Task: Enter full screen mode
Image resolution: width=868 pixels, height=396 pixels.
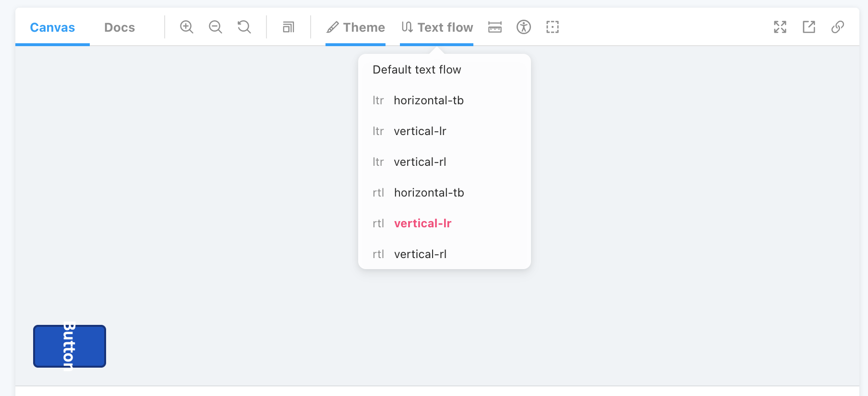Action: [x=780, y=27]
